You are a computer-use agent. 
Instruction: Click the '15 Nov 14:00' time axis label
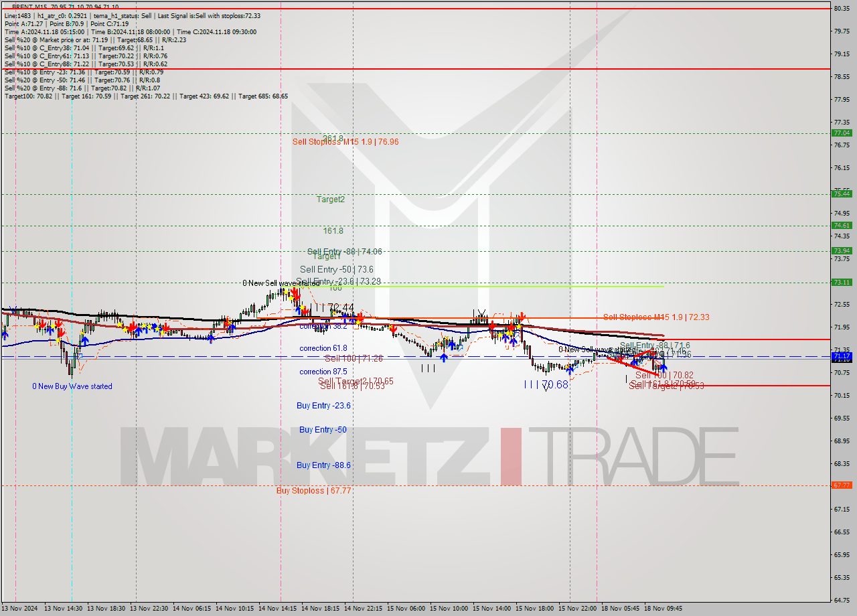coord(492,609)
